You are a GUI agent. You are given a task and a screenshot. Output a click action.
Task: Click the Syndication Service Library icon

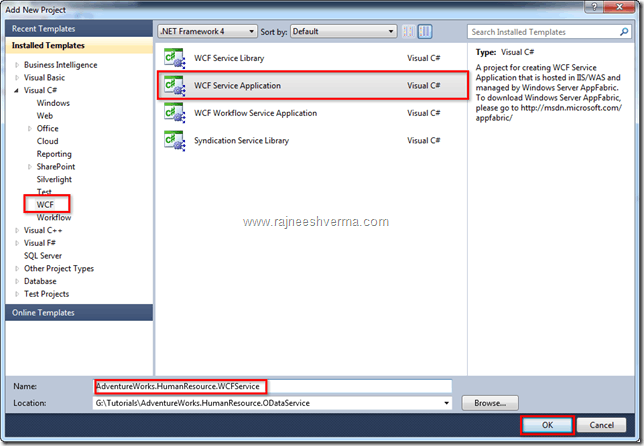click(x=175, y=141)
